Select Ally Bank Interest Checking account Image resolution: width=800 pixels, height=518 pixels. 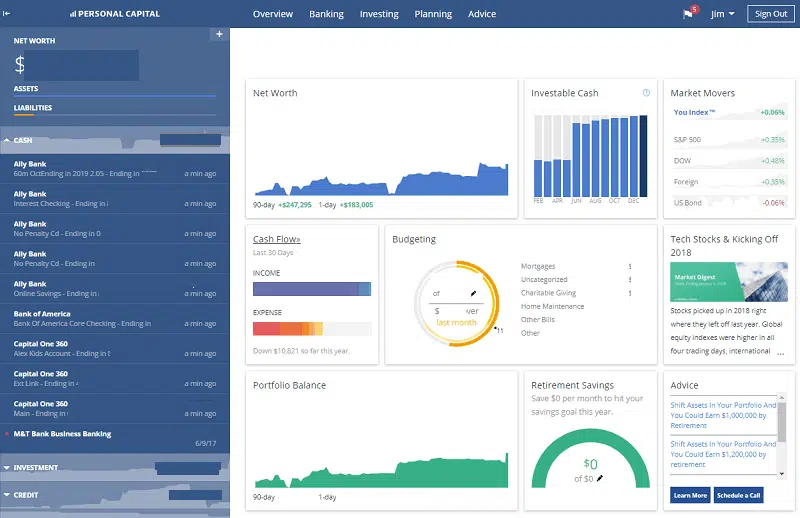(x=115, y=199)
